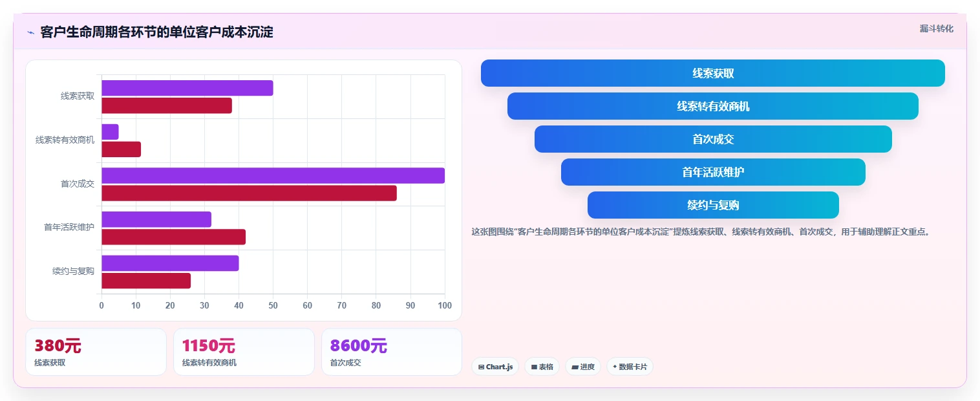Select the 首年活跃维护 funnel stage bar
Viewport: 980px width, 401px height.
[x=712, y=172]
